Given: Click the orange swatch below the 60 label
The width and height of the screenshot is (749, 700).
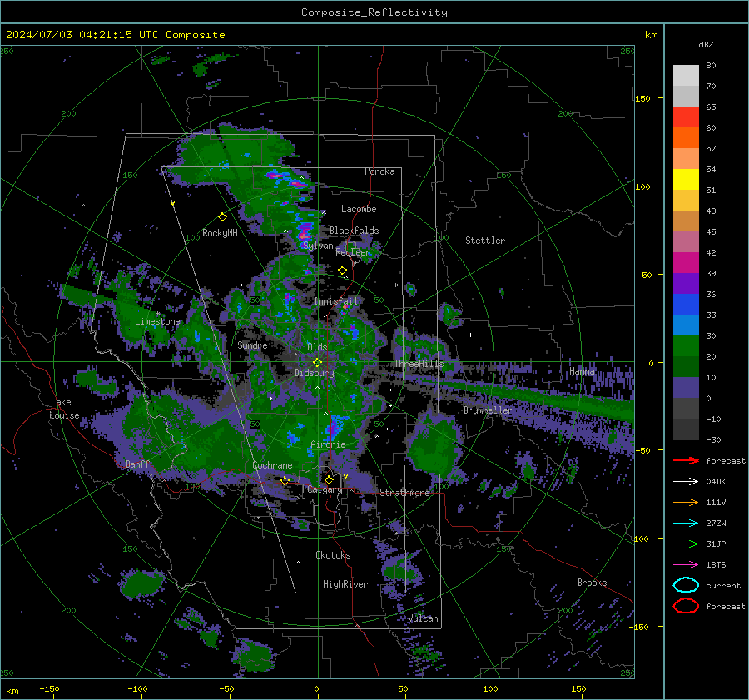Looking at the screenshot, I should click(x=686, y=137).
